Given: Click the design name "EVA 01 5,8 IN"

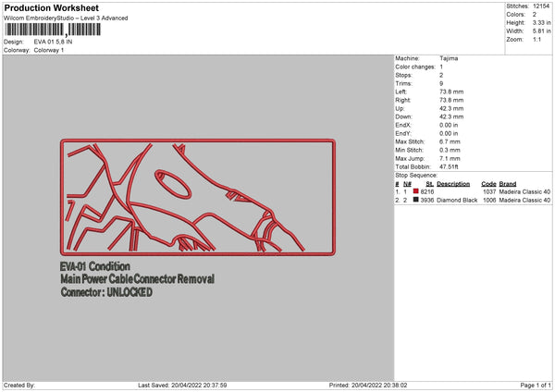Looking at the screenshot, I should (x=53, y=42).
